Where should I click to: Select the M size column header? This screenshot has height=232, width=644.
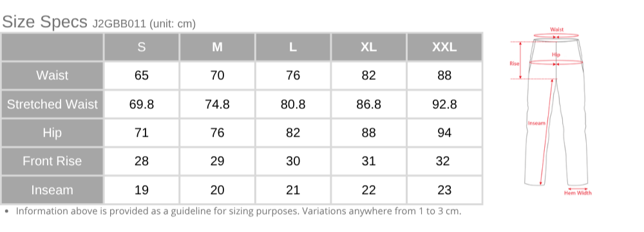coord(217,47)
